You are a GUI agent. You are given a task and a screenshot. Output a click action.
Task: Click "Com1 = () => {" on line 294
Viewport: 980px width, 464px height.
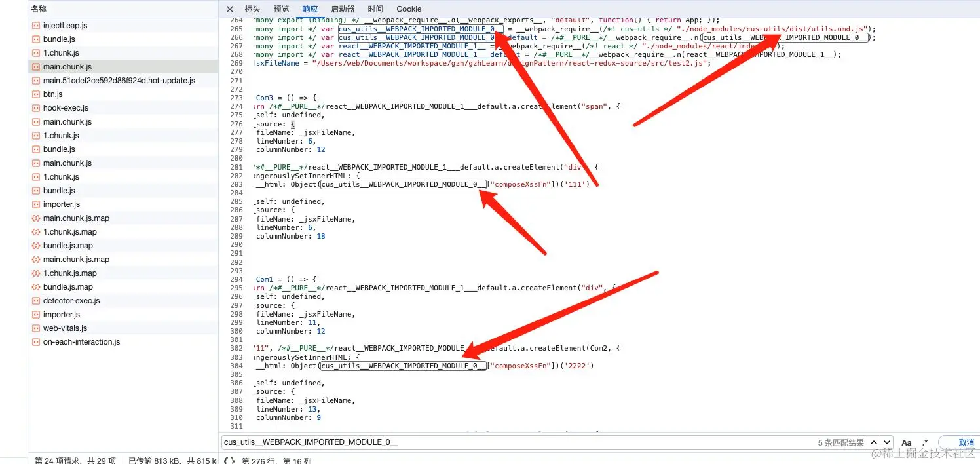click(x=286, y=279)
